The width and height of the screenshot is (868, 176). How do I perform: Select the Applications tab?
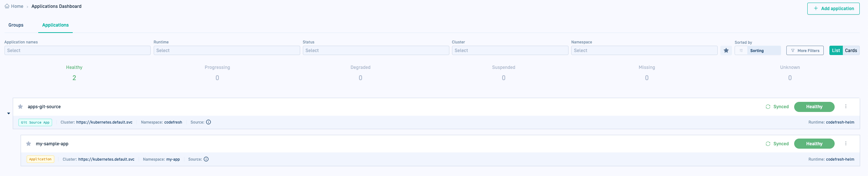(x=55, y=25)
